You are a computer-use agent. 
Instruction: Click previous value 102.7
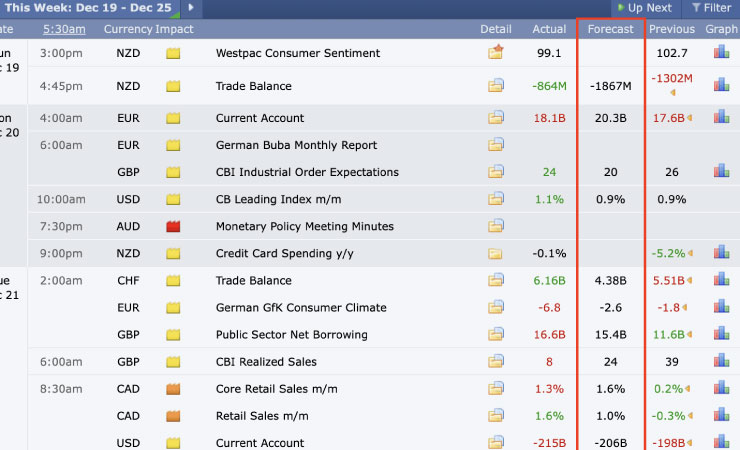[x=672, y=53]
